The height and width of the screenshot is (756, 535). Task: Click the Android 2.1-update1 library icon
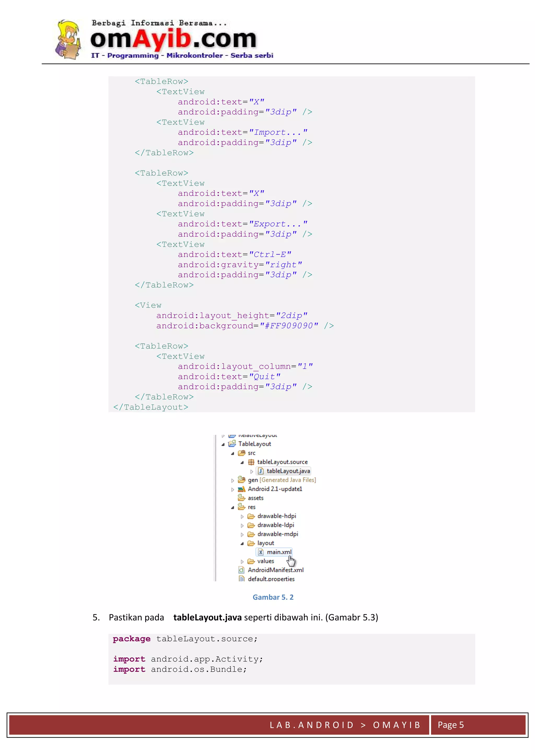coord(242,489)
